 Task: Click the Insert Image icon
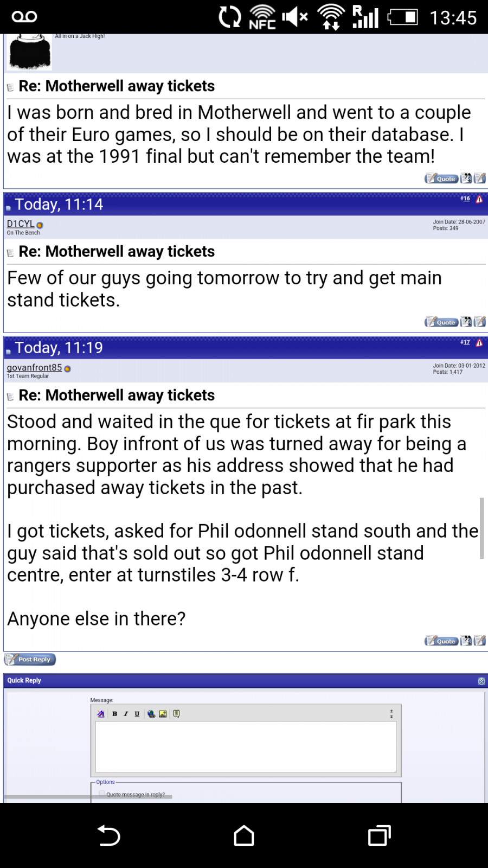point(163,714)
